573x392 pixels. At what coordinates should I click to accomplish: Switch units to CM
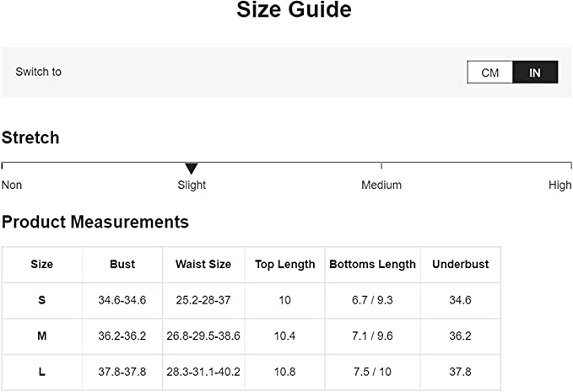coord(490,72)
